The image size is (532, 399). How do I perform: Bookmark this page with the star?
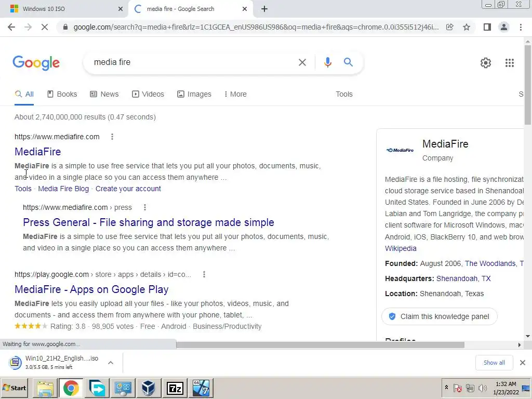coord(467,27)
